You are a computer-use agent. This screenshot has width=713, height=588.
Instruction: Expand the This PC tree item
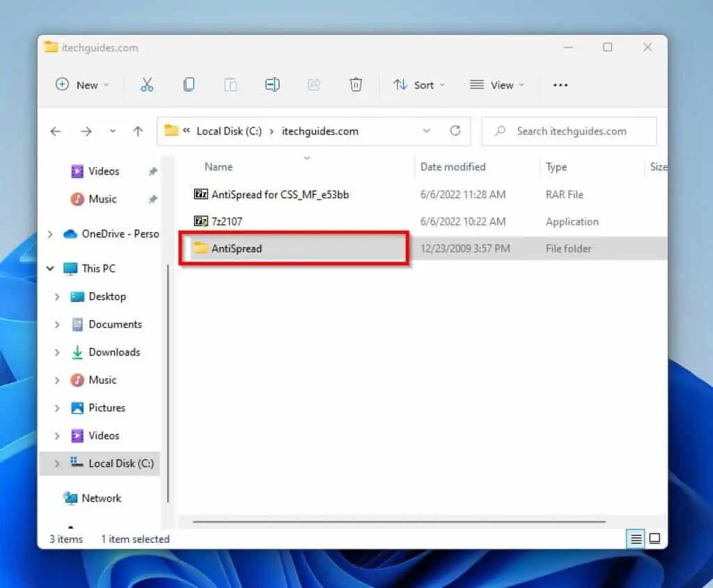[x=49, y=269]
